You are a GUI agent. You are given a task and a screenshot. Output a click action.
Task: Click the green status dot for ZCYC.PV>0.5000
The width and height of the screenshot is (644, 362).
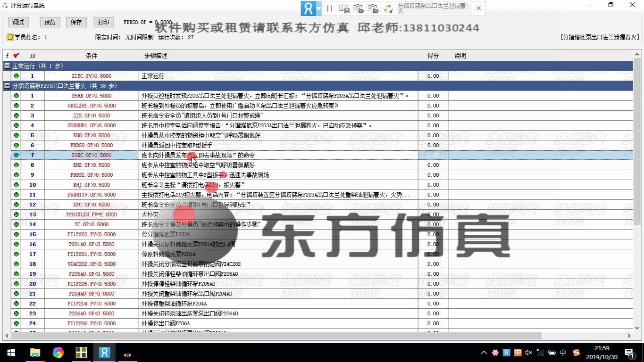(x=16, y=76)
